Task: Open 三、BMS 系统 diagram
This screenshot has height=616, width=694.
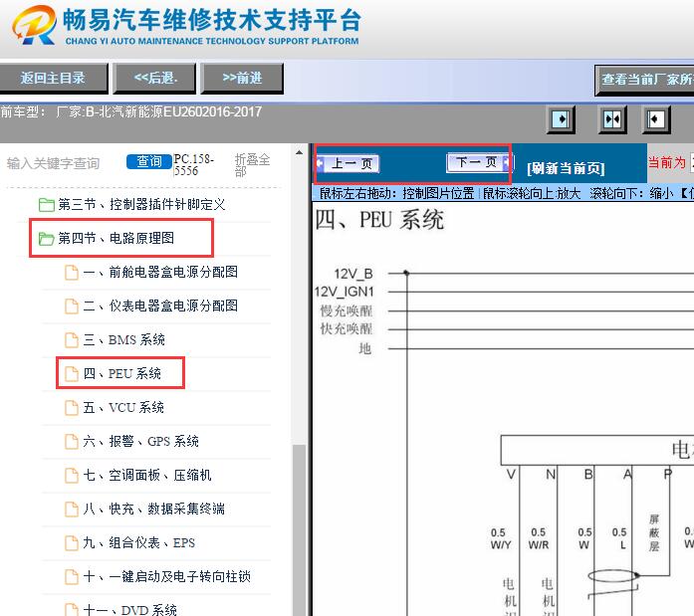Action: 123,340
